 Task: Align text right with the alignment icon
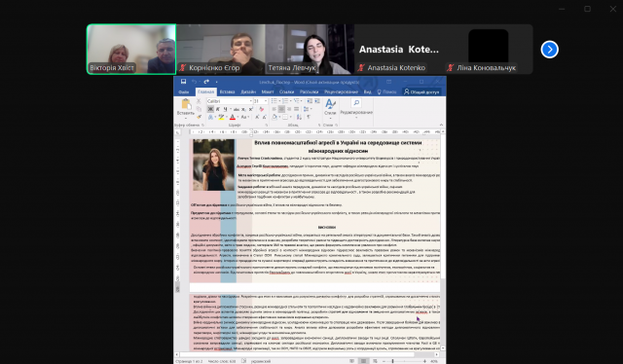[x=289, y=109]
